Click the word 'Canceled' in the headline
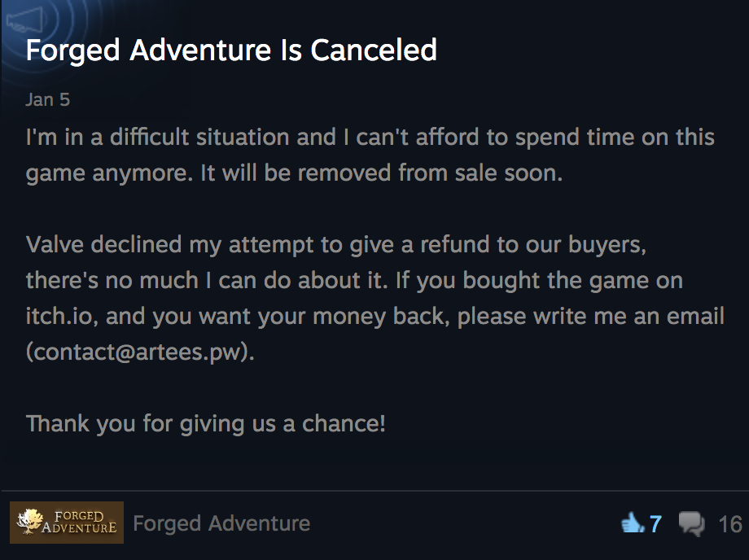749x560 pixels. click(x=374, y=50)
